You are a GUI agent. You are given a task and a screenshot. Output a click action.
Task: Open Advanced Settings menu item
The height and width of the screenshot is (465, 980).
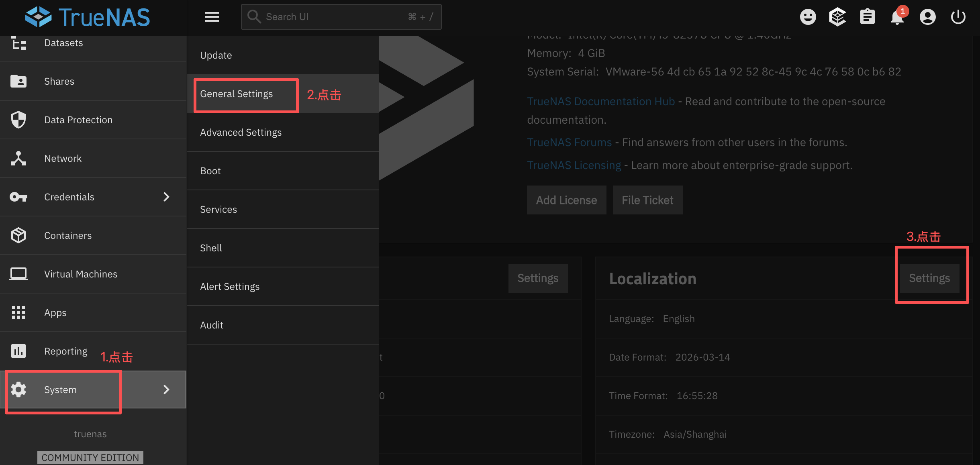pos(241,133)
